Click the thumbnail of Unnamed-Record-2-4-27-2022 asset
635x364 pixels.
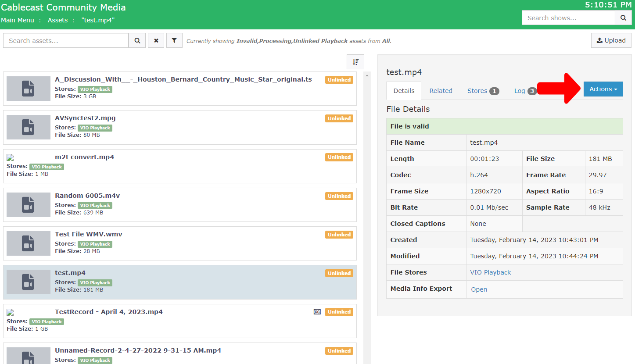(29, 355)
